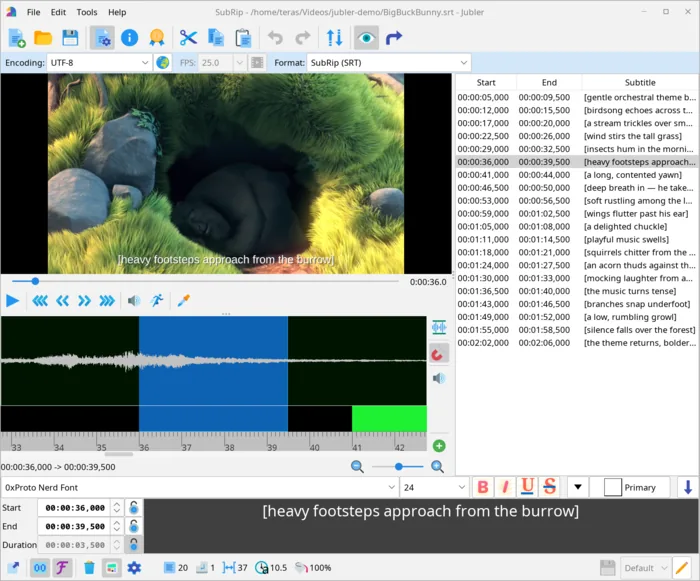Save the subtitles with floppy icon
Viewport: 700px width, 581px height.
pyautogui.click(x=70, y=38)
